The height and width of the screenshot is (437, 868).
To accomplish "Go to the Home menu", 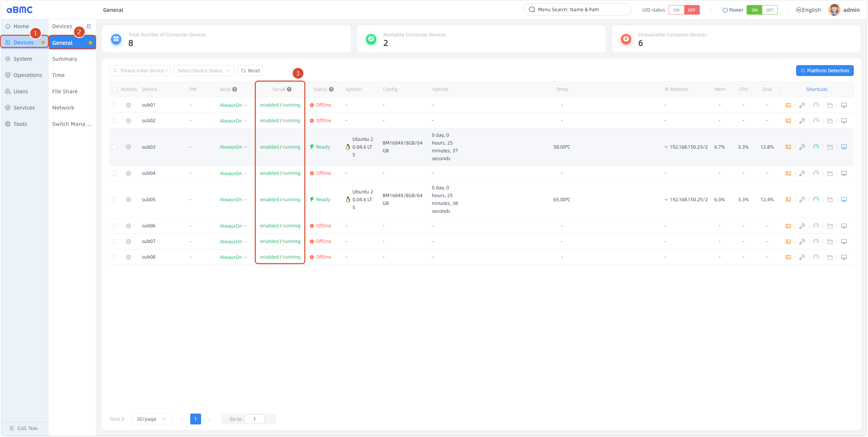I will (x=25, y=26).
